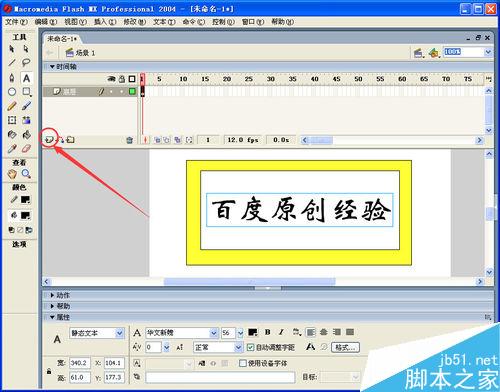Click the swap colors icon
The height and width of the screenshot is (392, 500).
point(29,230)
